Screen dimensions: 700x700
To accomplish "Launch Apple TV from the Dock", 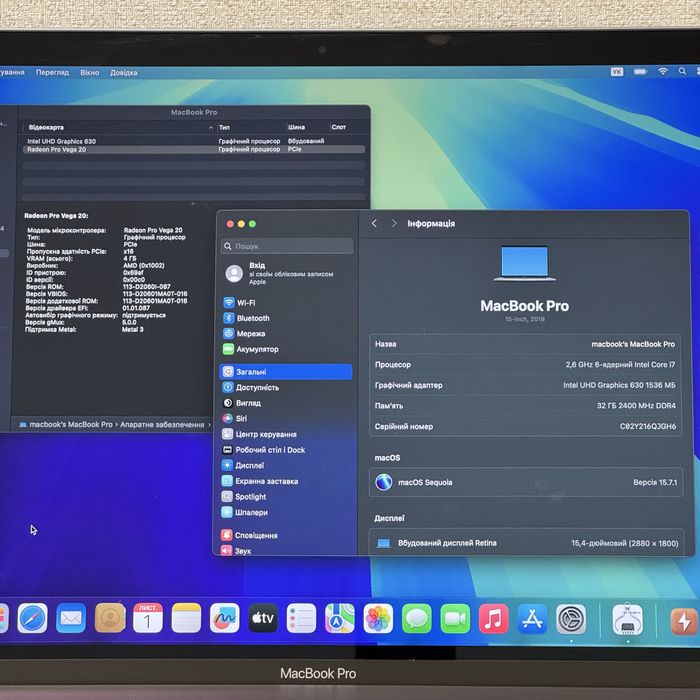I will (x=263, y=618).
